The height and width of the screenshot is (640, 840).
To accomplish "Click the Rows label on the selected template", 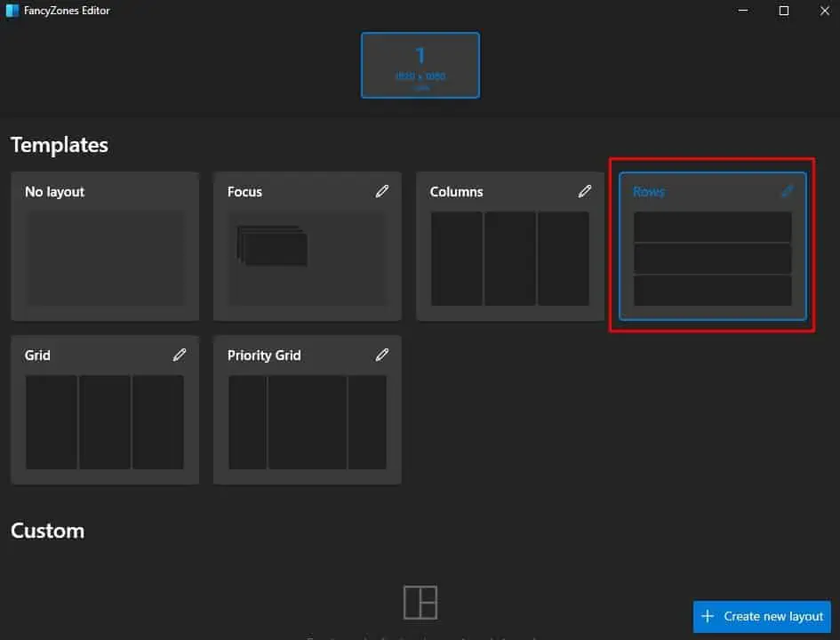I will 649,191.
